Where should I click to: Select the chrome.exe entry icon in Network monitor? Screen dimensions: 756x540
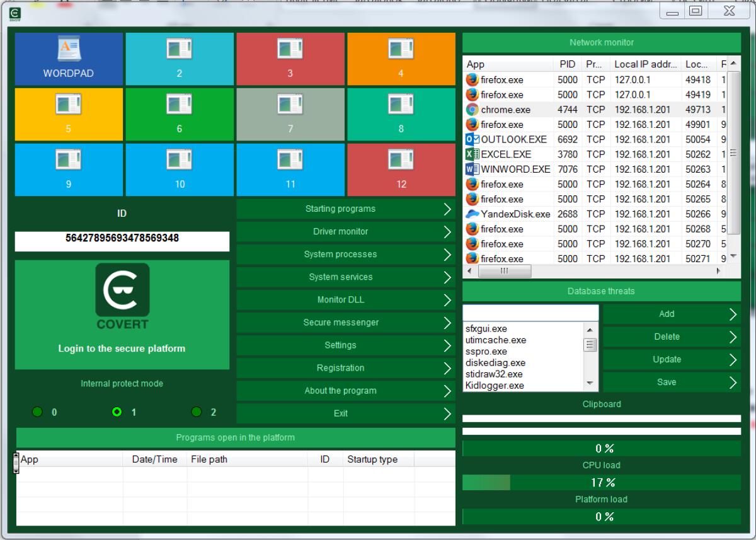coord(472,109)
